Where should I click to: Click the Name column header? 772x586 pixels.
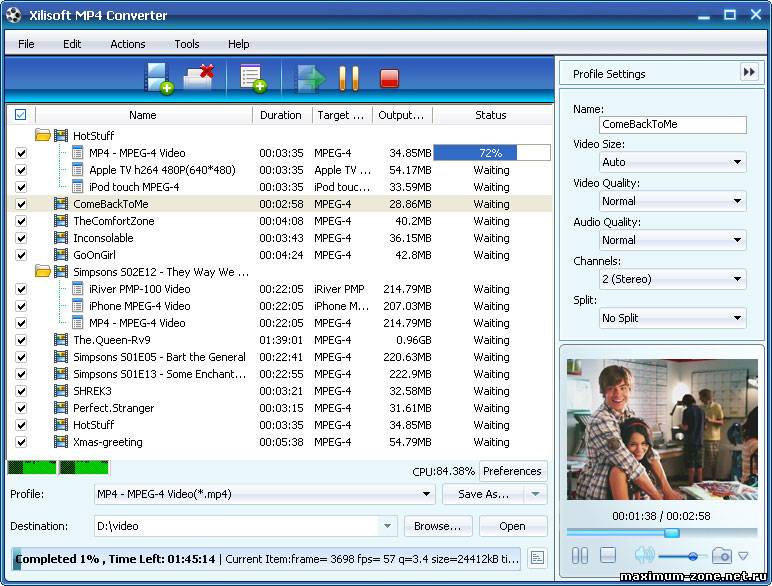pyautogui.click(x=143, y=115)
